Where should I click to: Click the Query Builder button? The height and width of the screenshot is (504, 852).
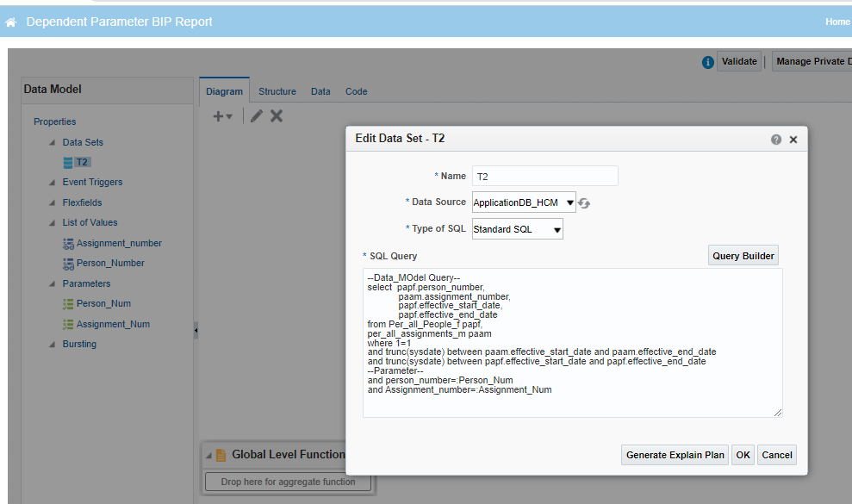tap(743, 256)
